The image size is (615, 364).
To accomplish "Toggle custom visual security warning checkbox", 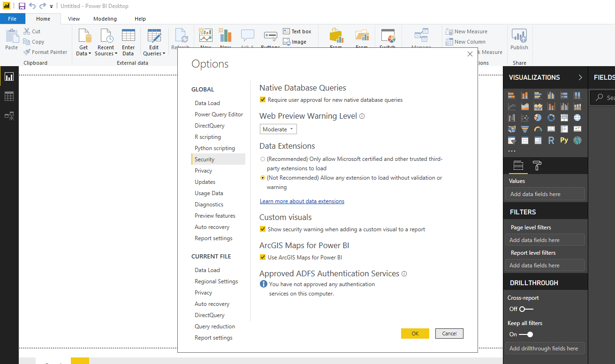I will tap(263, 229).
